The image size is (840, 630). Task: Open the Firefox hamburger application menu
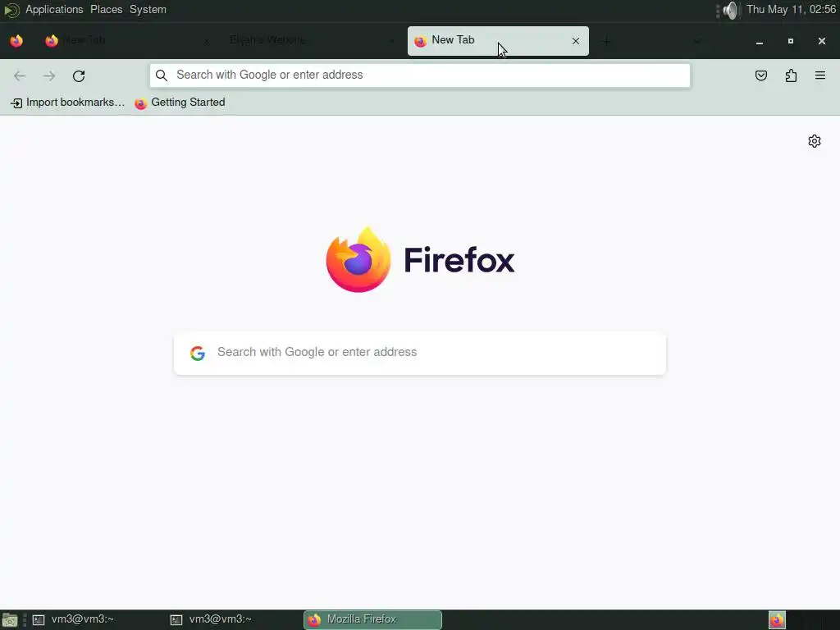pos(820,75)
